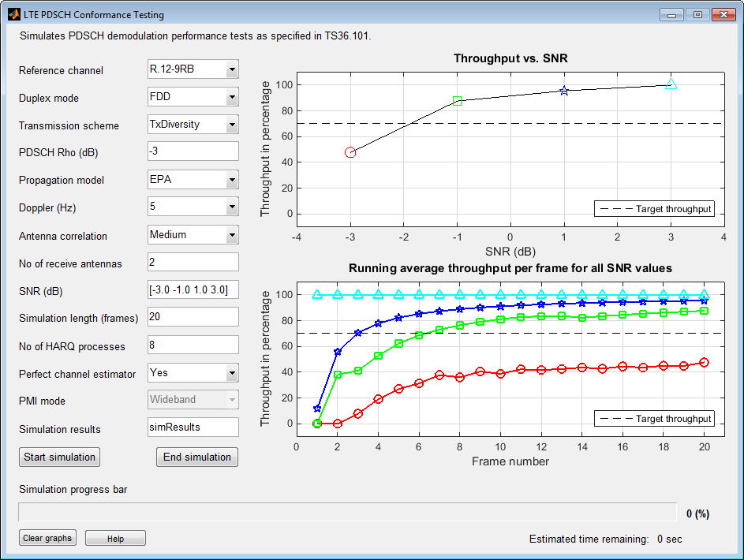Expand the Duplex mode dropdown

pyautogui.click(x=193, y=97)
